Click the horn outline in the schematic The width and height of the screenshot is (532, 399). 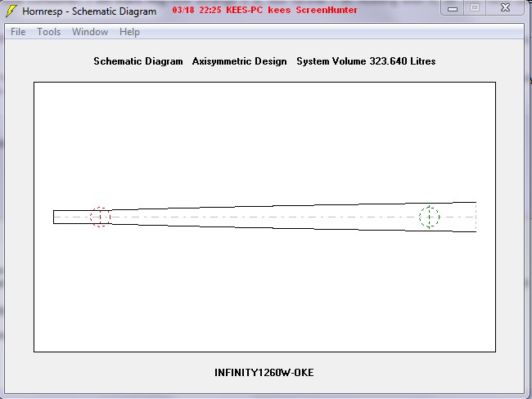coord(264,217)
